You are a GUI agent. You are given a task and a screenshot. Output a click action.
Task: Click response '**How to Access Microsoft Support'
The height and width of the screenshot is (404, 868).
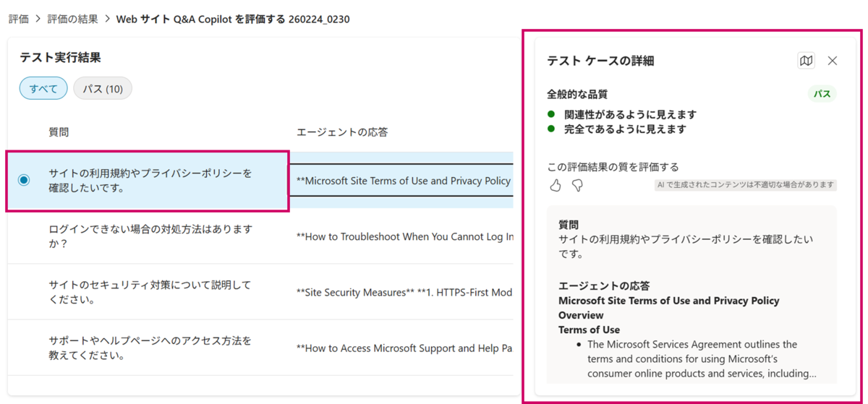(x=405, y=348)
